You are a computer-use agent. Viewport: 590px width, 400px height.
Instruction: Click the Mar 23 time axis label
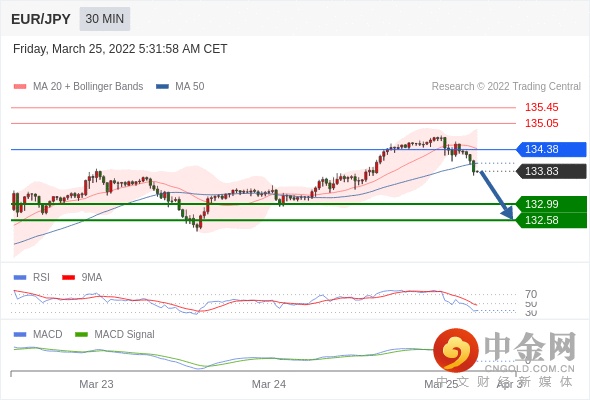(96, 384)
